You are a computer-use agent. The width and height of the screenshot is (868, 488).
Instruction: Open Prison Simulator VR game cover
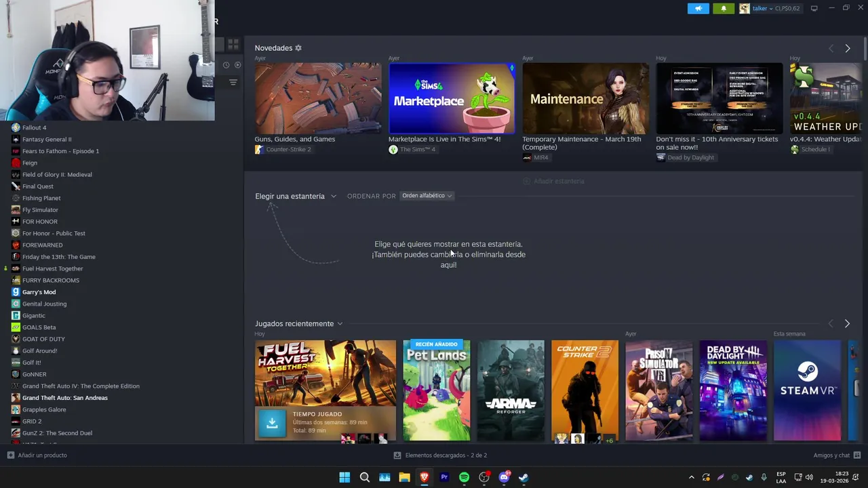point(658,390)
